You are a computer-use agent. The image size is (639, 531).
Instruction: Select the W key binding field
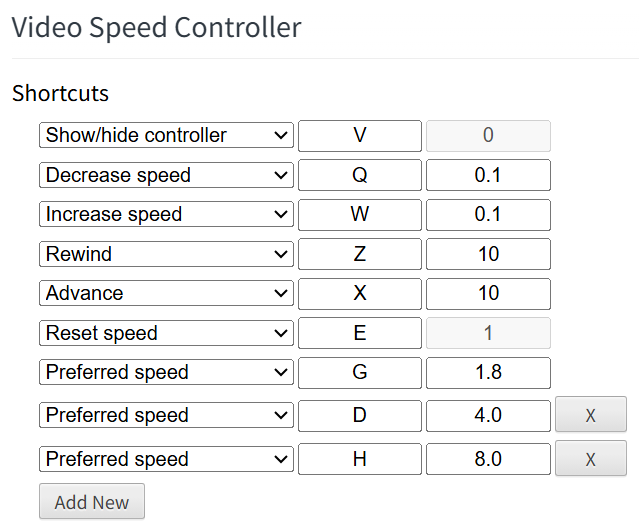point(360,215)
